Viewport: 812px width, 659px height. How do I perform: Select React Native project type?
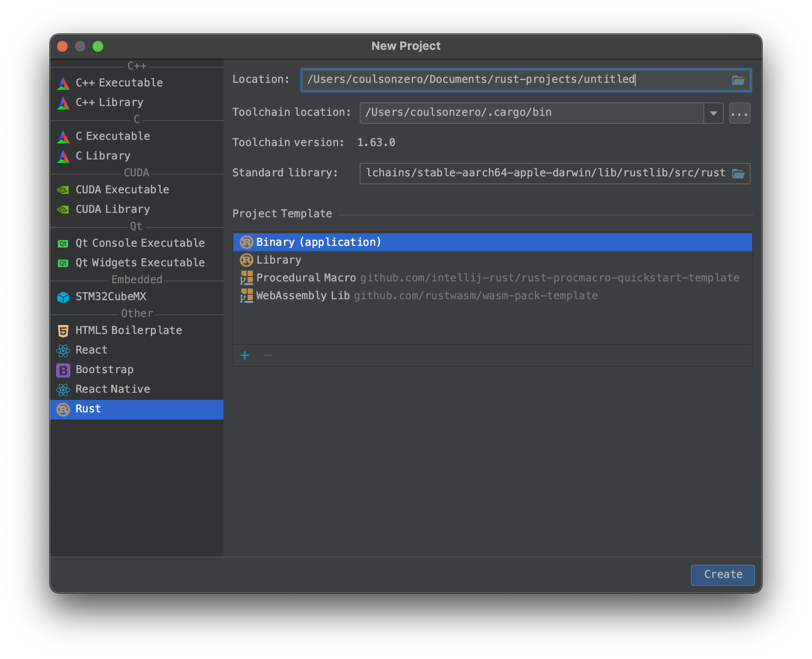(113, 389)
